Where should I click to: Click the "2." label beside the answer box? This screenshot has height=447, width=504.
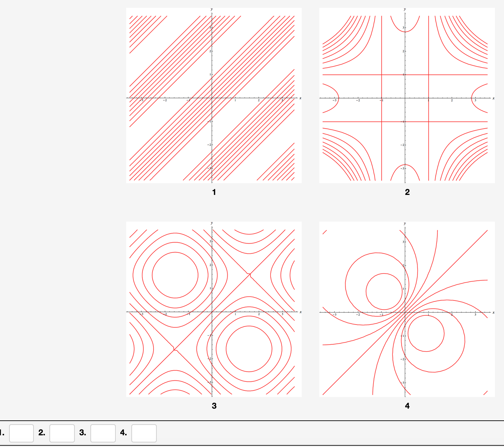coord(42,433)
